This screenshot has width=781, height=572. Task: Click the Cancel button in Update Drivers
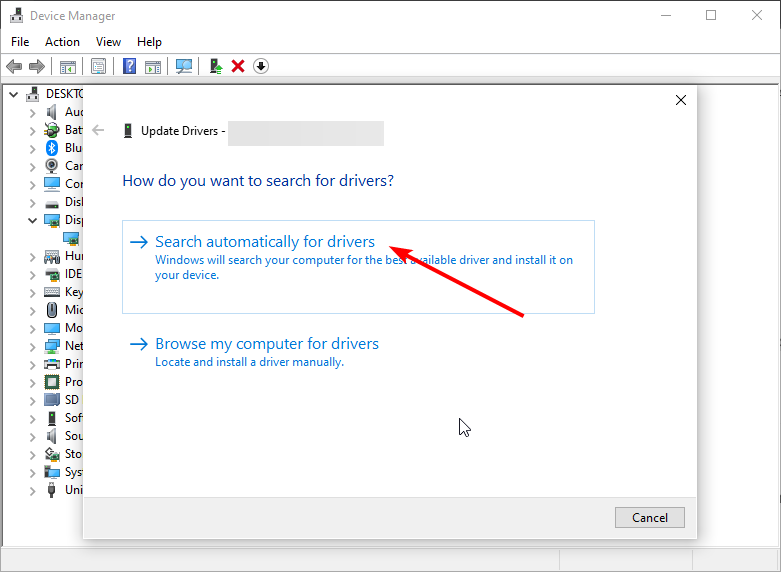650,518
